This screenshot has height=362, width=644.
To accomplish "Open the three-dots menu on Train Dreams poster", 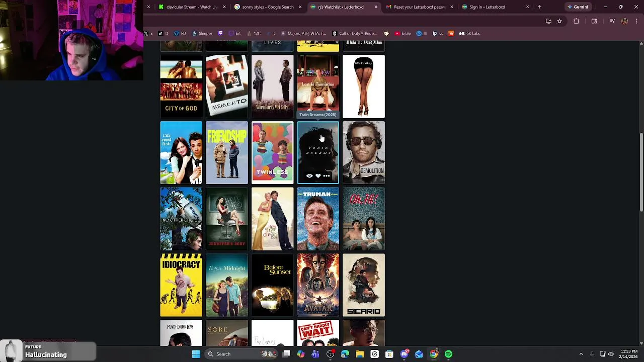I will [327, 176].
